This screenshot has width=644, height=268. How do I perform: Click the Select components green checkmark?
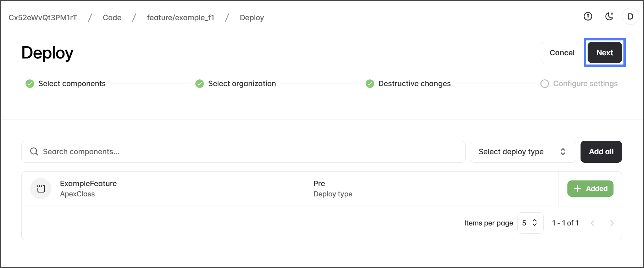point(30,84)
